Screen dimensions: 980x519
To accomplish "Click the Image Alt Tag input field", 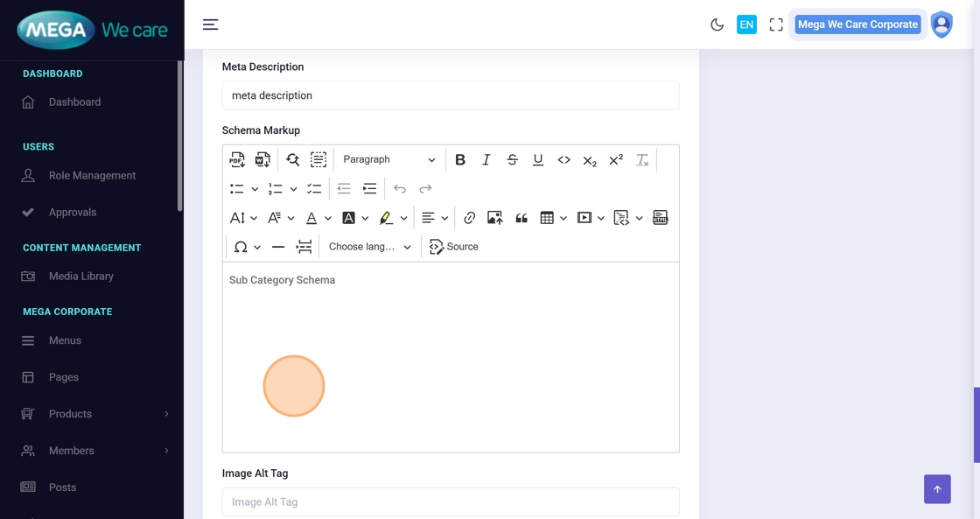I will [x=451, y=501].
